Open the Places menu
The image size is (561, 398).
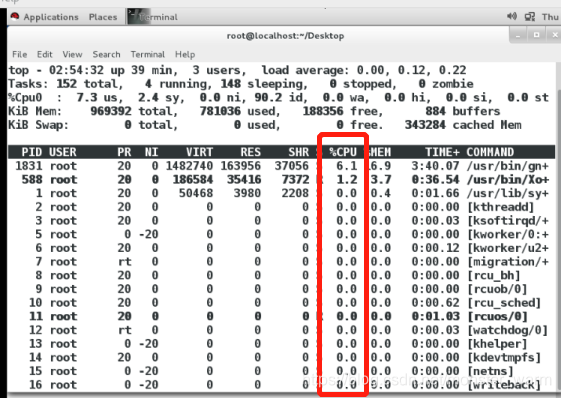pyautogui.click(x=103, y=17)
